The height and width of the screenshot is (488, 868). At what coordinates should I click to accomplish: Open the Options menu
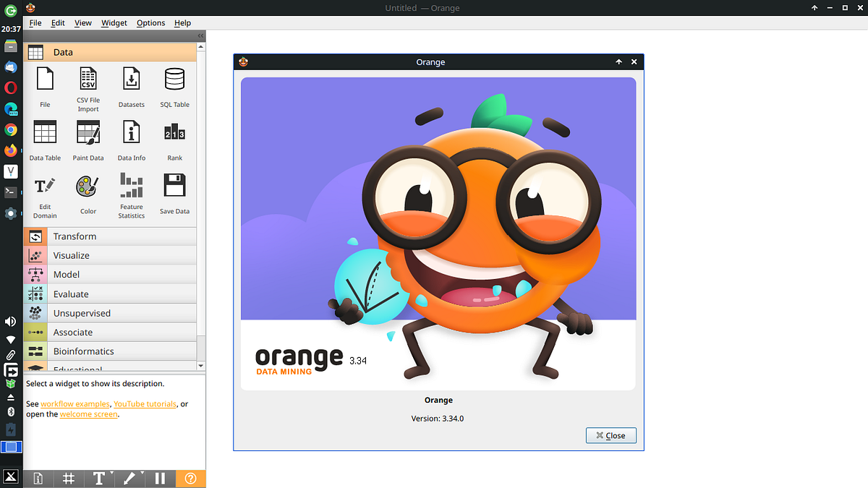point(150,22)
